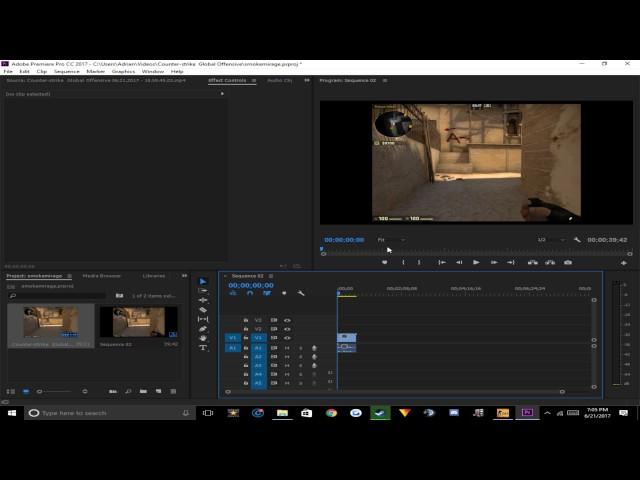This screenshot has height=480, width=640.
Task: Add a marker in the Sequence 02 timeline
Action: [x=284, y=293]
